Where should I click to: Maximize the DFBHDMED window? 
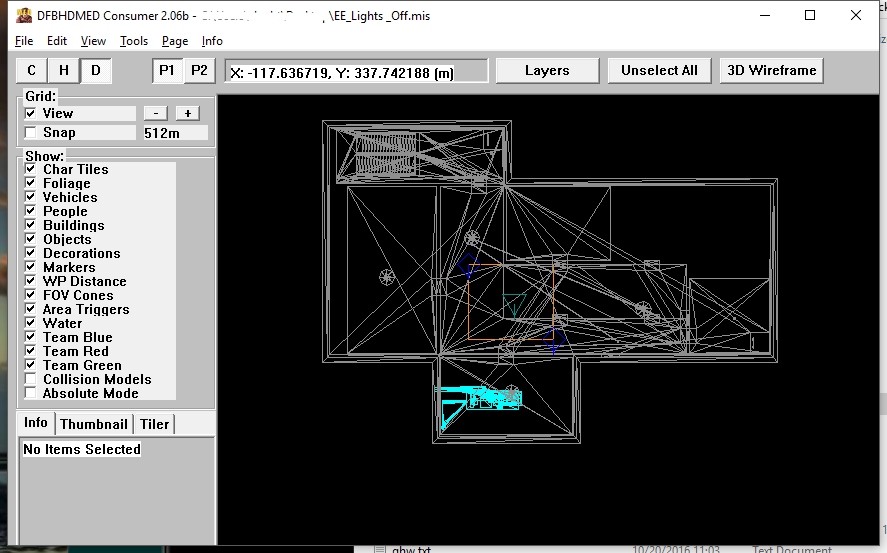click(810, 15)
